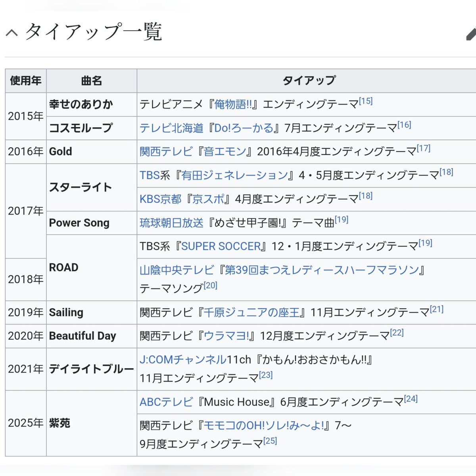Image resolution: width=476 pixels, height=476 pixels.
Task: Follow the 京スポ link
Action: [x=208, y=199]
